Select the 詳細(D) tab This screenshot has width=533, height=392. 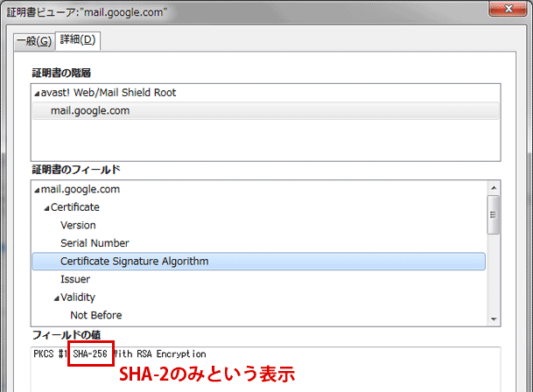[78, 40]
